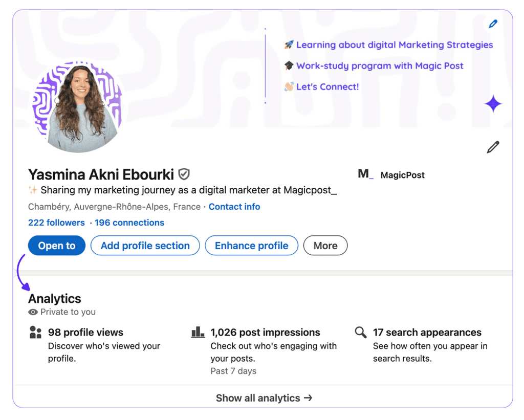Screen dimensions: 524x420
Task: Open Contact info
Action: pyautogui.click(x=234, y=207)
